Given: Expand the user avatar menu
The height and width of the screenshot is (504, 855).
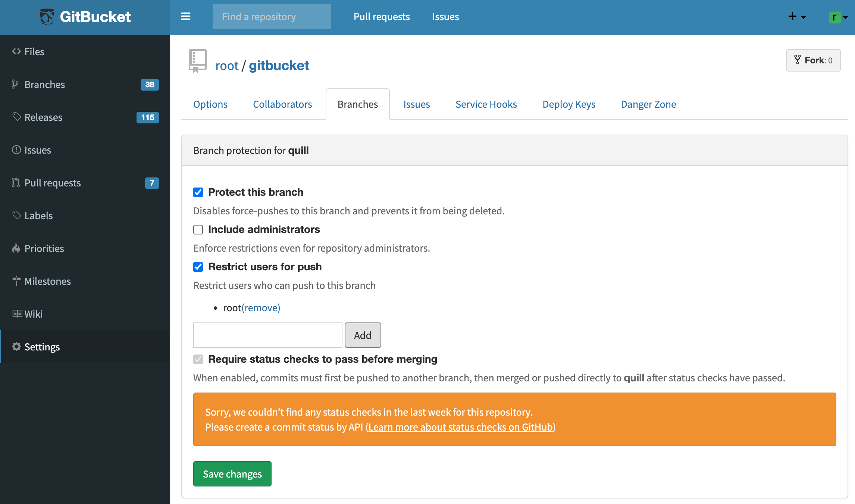Looking at the screenshot, I should point(838,17).
